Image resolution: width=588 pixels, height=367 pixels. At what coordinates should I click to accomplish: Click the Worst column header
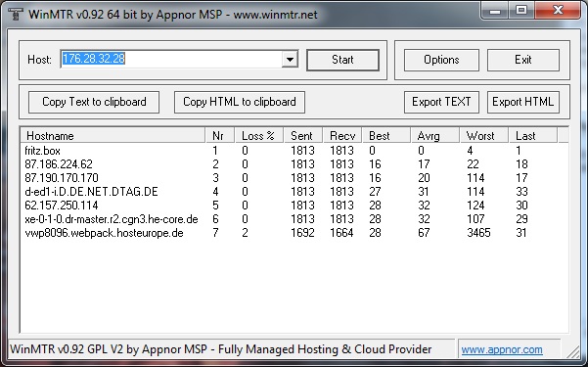pos(484,135)
